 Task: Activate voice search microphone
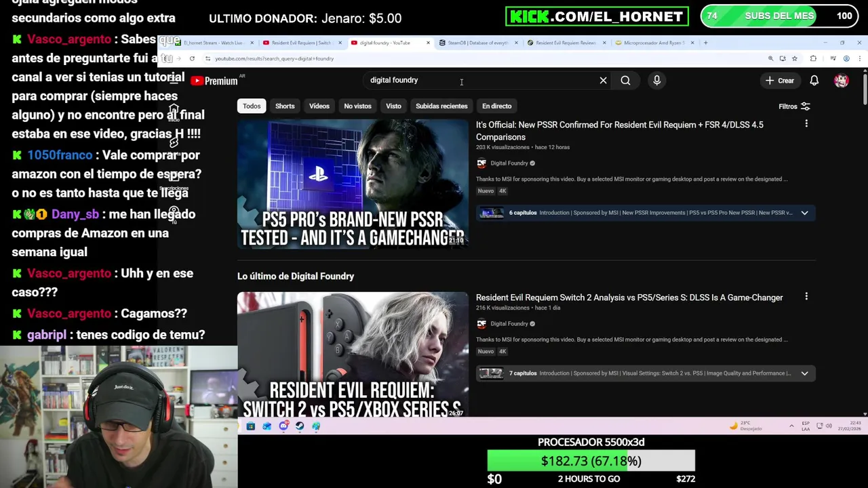click(x=656, y=81)
